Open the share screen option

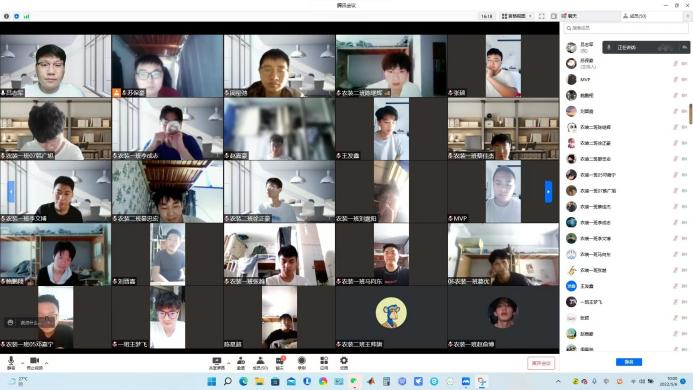pos(217,363)
